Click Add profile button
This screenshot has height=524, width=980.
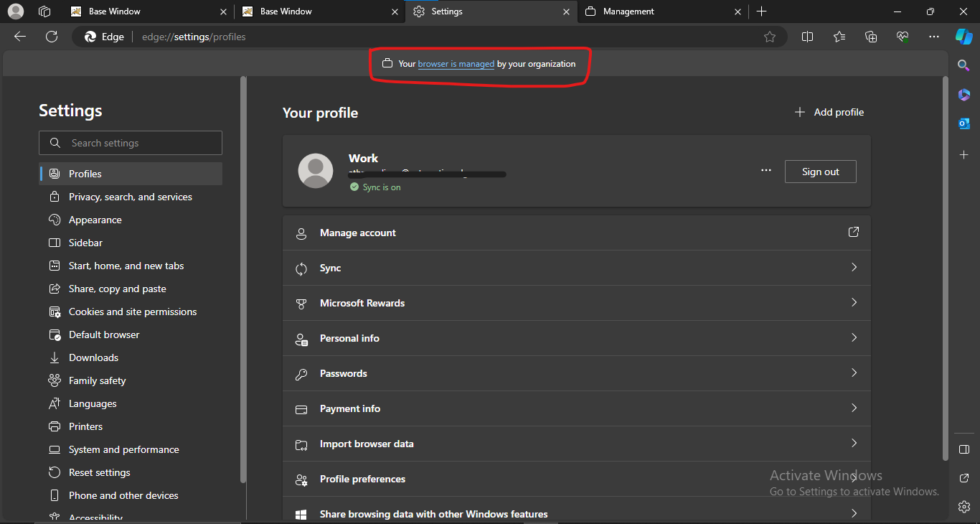pos(829,112)
